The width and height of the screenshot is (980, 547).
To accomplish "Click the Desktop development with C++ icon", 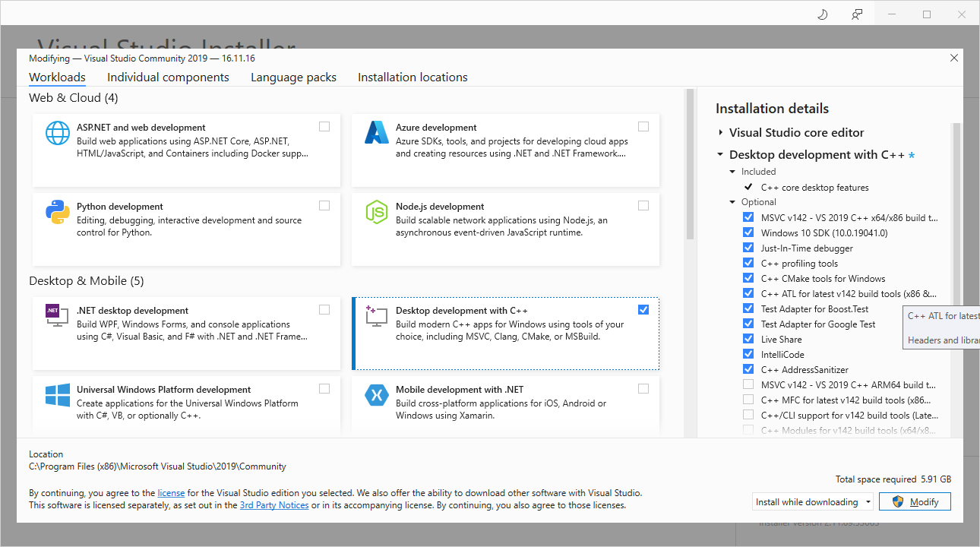I will pyautogui.click(x=377, y=316).
